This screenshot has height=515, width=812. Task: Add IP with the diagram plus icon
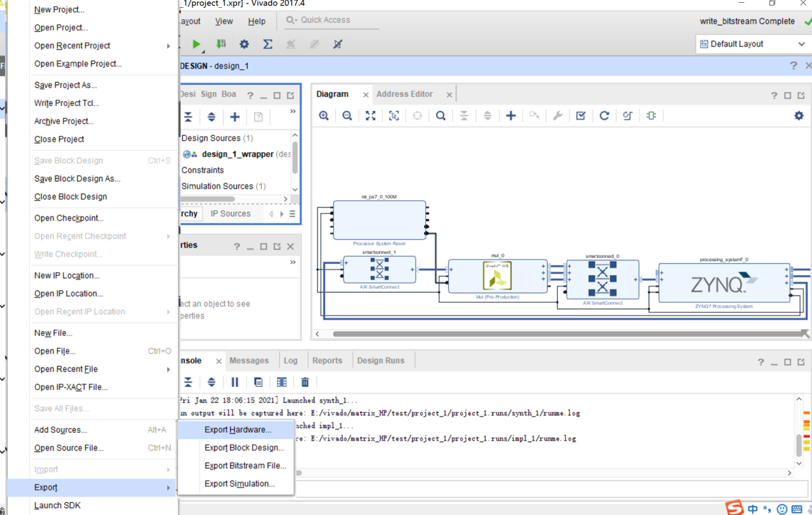510,115
